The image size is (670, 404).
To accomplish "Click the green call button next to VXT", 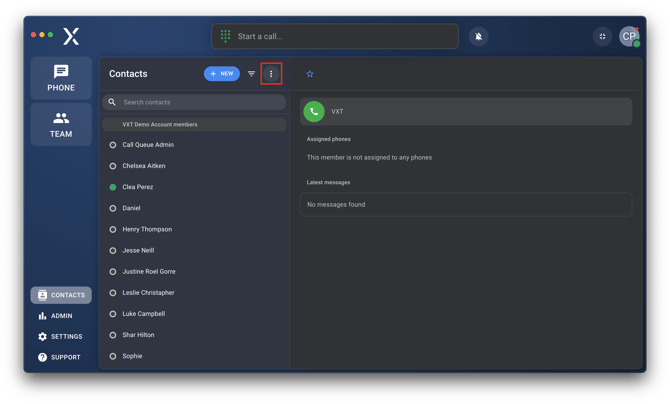I will [x=314, y=112].
